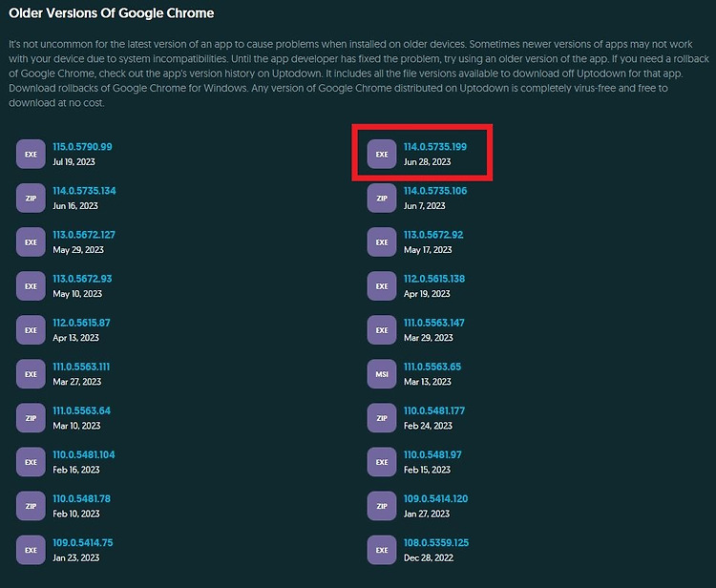Click EXE icon beside version 112.0.5615.138

click(x=382, y=286)
